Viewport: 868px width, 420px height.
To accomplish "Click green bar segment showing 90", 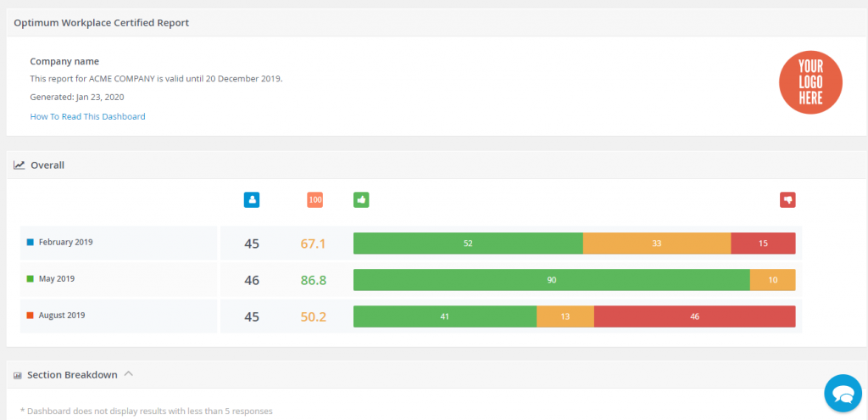I will (551, 280).
